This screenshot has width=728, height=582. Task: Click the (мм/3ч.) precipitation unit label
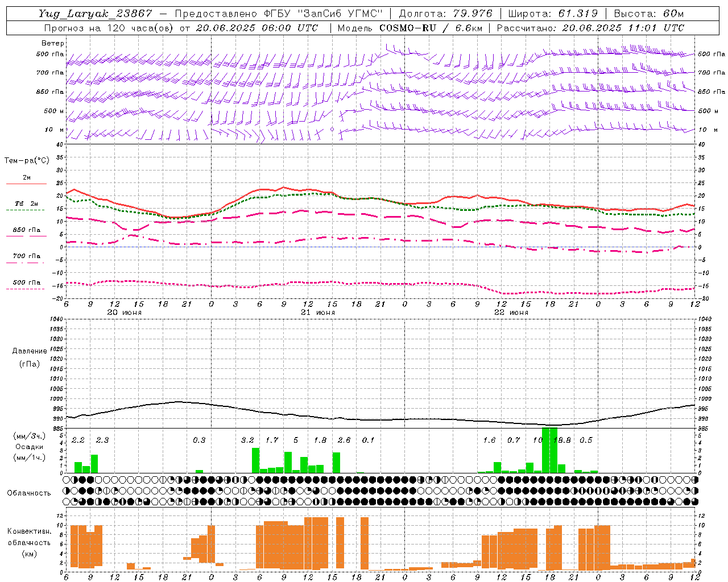point(30,436)
